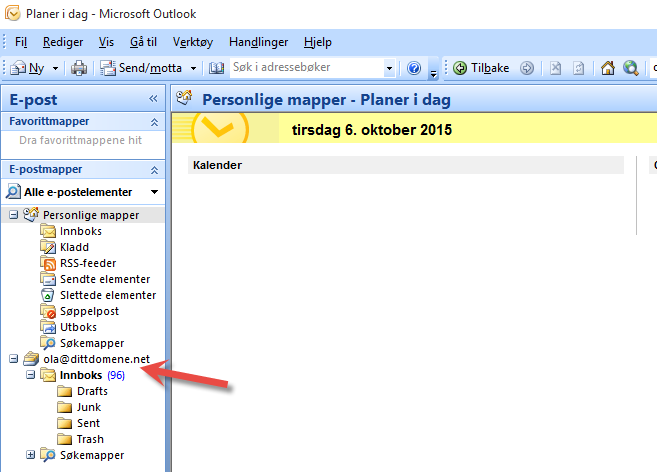Open the Søppelpost folder
This screenshot has width=657, height=472.
pyautogui.click(x=89, y=311)
